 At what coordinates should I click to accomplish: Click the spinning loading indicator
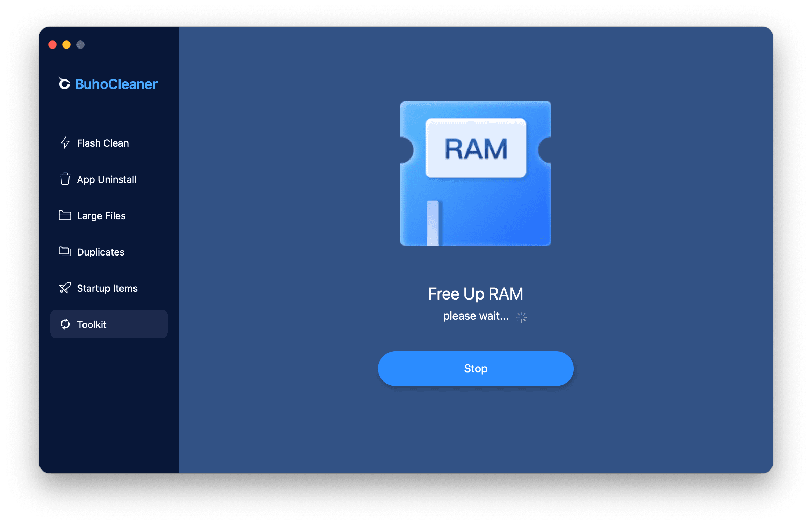(522, 317)
